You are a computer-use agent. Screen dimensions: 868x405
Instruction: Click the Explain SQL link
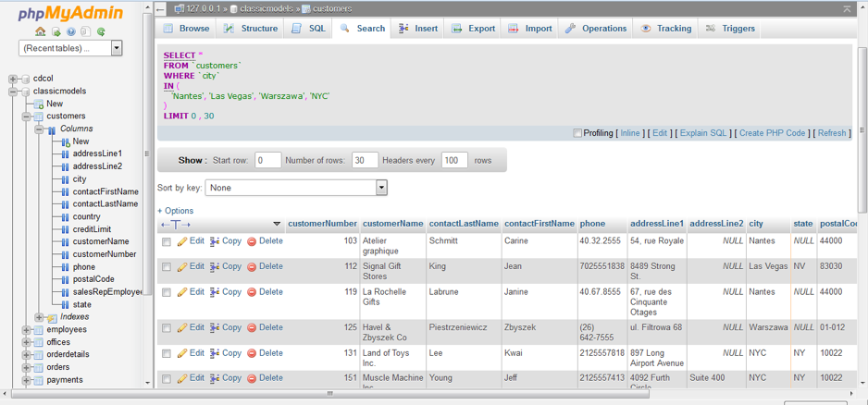coord(703,133)
